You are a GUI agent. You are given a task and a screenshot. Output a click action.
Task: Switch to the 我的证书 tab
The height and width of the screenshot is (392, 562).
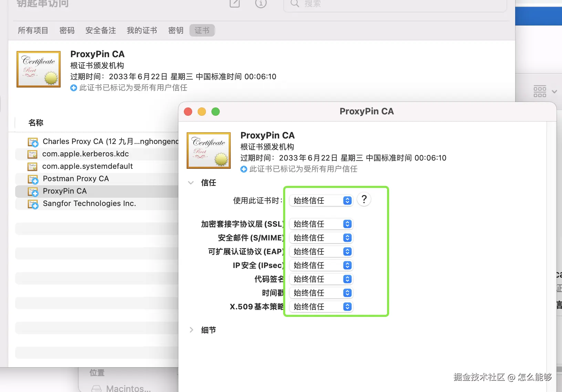click(x=142, y=30)
